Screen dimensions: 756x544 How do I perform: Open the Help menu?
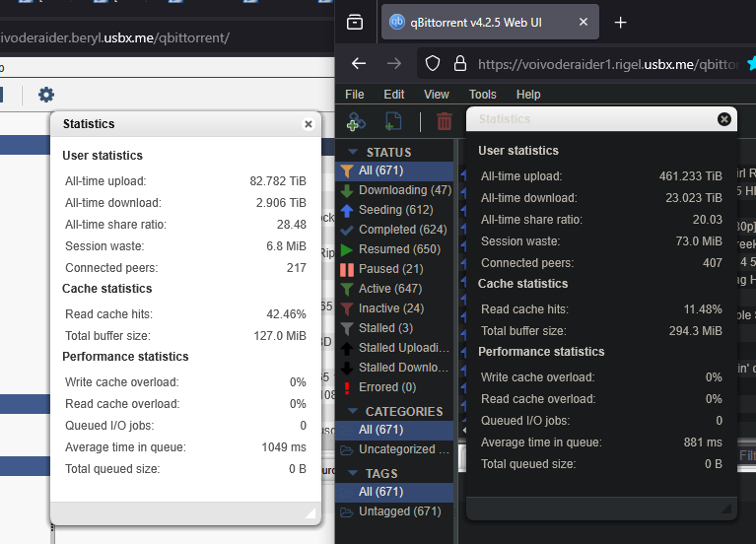(528, 95)
